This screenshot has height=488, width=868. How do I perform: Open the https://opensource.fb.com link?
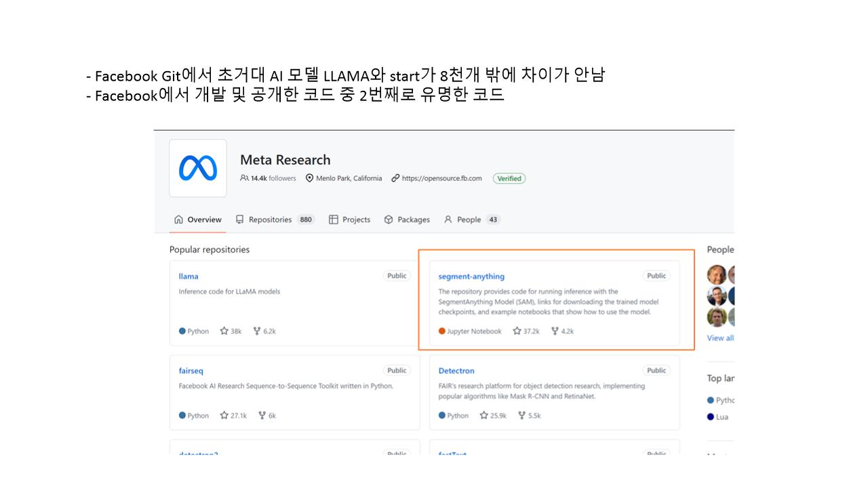441,178
